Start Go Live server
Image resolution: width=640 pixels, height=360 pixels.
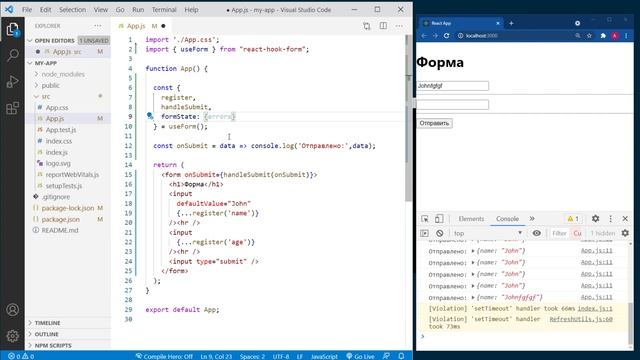click(x=360, y=356)
